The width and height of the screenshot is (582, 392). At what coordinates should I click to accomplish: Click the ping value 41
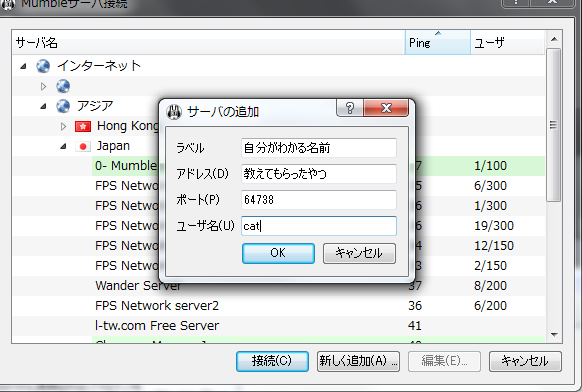click(415, 326)
